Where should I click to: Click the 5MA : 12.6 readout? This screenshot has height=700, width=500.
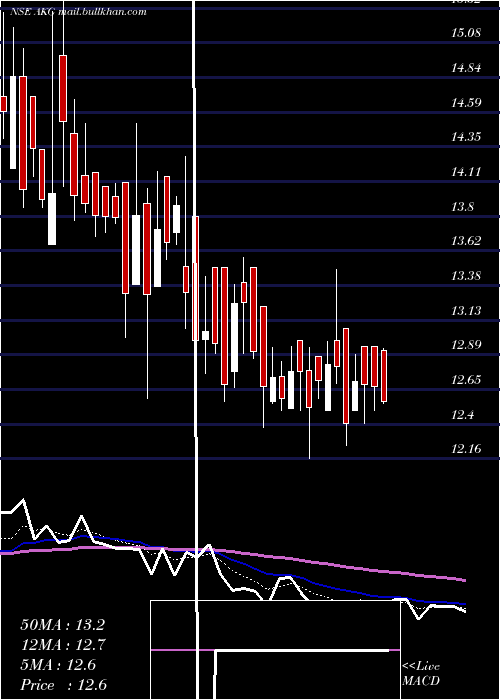(58, 665)
